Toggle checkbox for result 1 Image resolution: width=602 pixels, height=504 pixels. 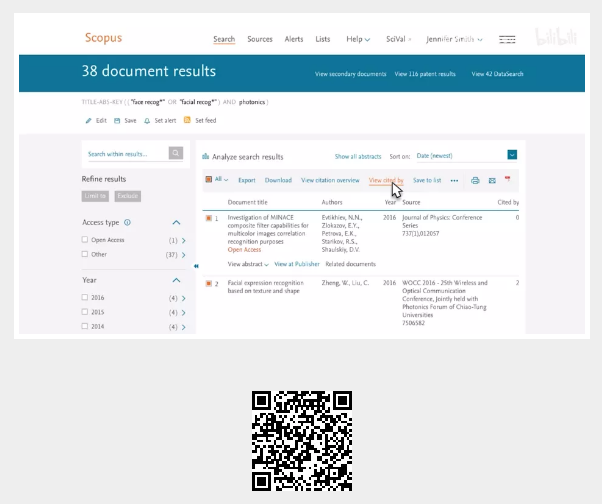click(208, 218)
